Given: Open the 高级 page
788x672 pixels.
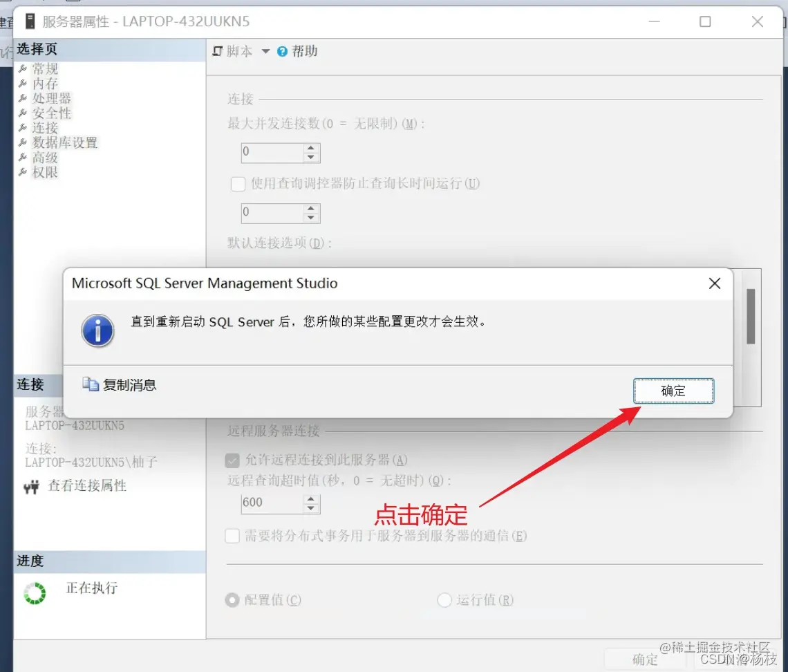Looking at the screenshot, I should tap(45, 158).
